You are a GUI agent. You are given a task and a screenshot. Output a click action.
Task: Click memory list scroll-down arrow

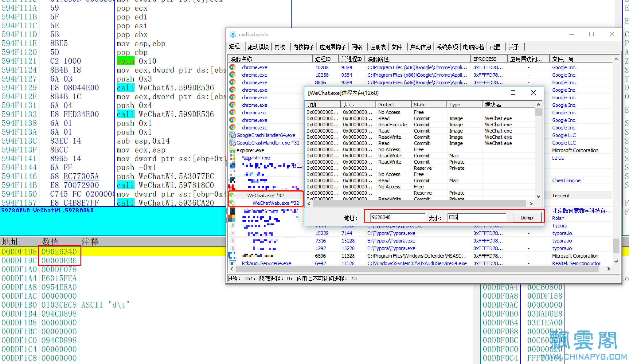click(x=538, y=196)
